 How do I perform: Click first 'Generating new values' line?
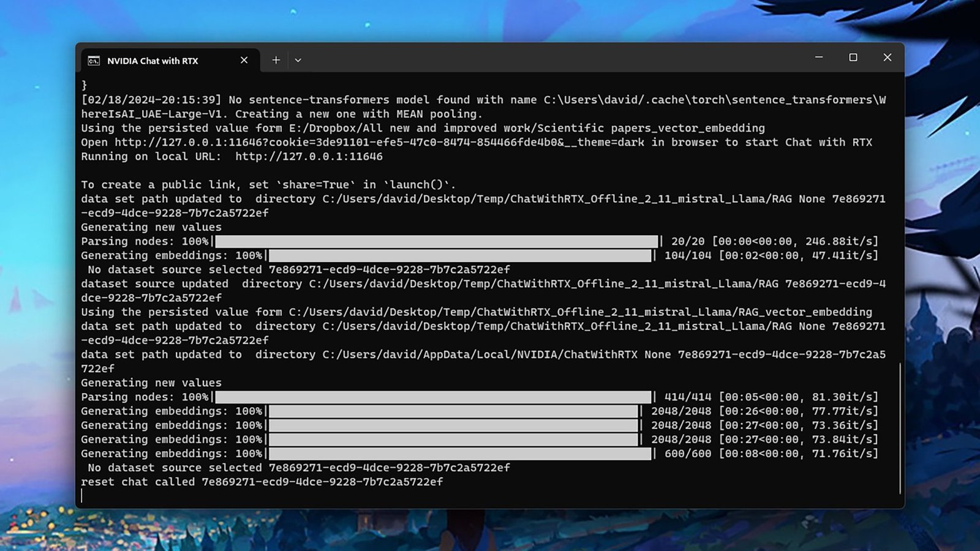(x=151, y=227)
